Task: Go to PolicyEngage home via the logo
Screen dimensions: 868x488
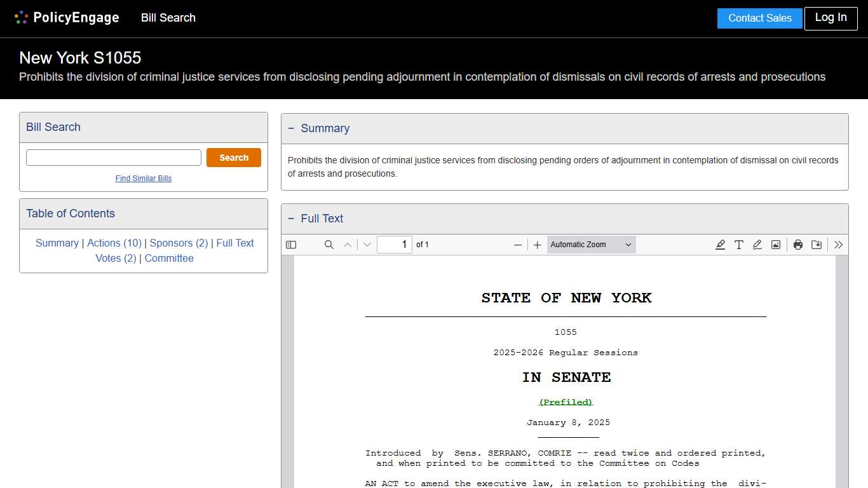Action: [x=66, y=18]
